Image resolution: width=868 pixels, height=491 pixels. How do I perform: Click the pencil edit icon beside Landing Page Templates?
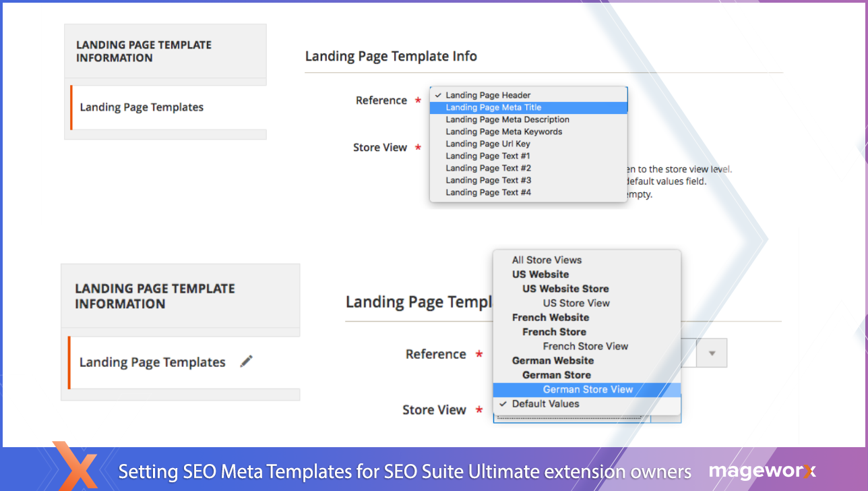[x=247, y=362]
